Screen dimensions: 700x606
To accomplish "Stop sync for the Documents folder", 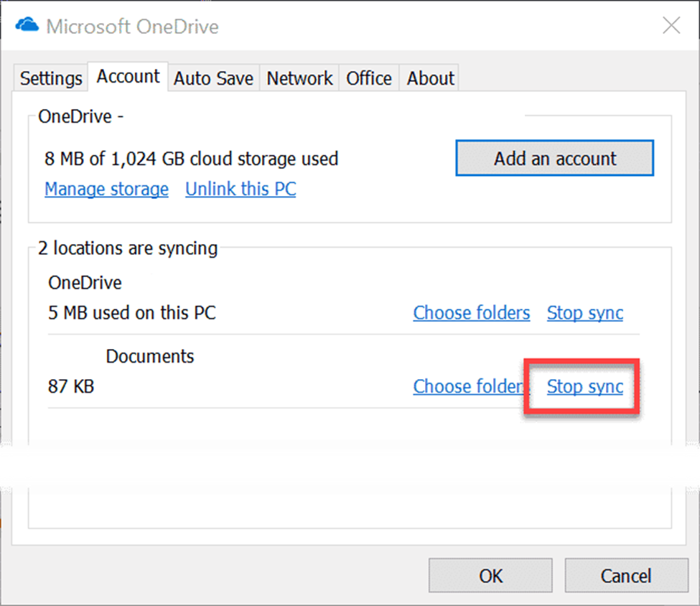I will (x=583, y=386).
